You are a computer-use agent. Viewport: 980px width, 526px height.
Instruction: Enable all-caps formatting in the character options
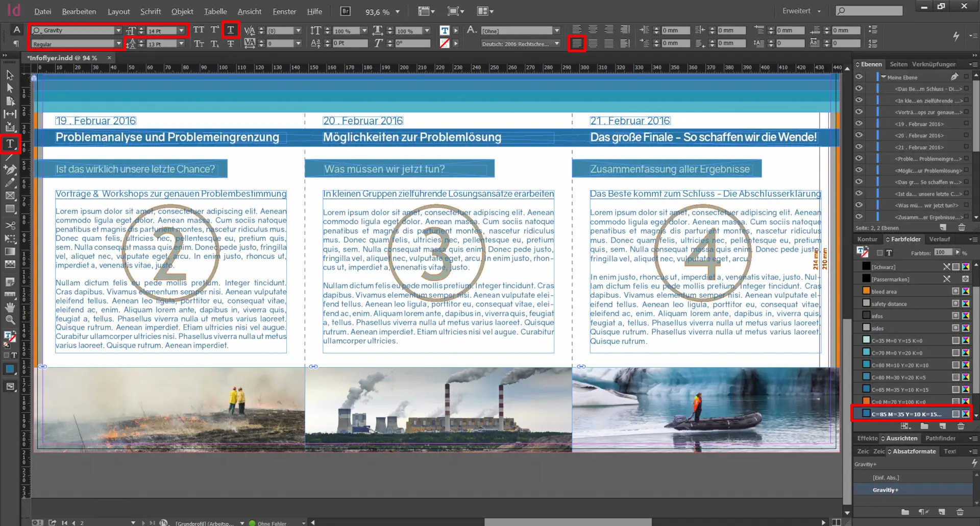click(199, 30)
